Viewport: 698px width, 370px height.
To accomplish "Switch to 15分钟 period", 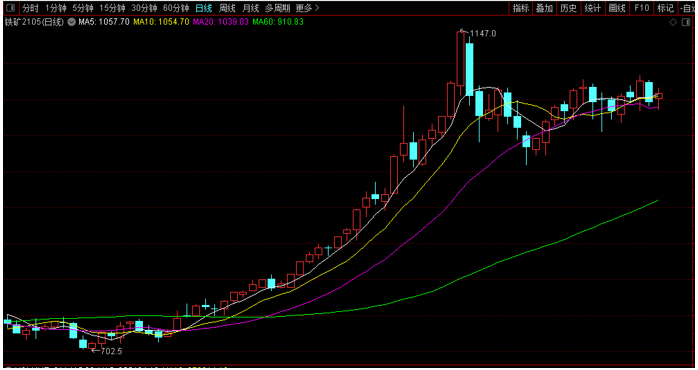I will point(112,8).
